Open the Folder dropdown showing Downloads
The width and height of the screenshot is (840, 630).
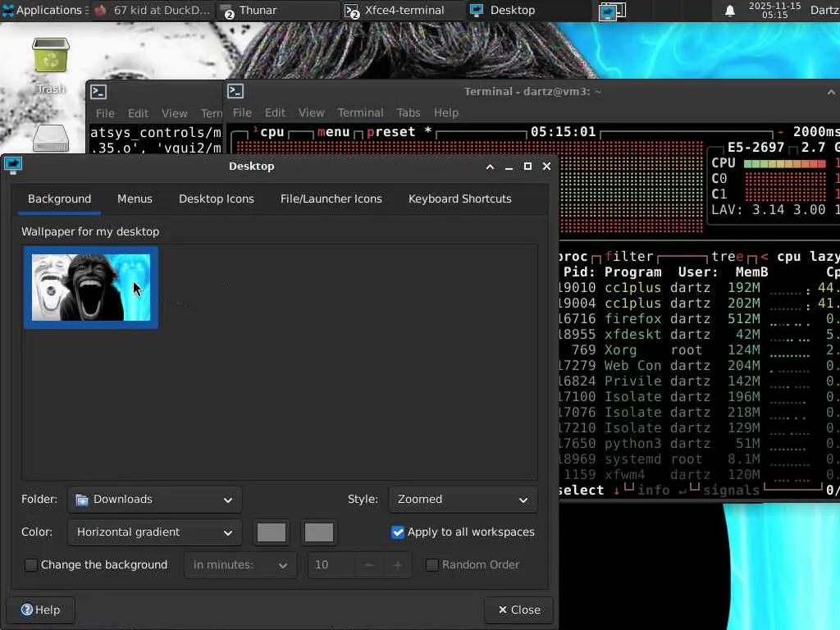click(154, 500)
